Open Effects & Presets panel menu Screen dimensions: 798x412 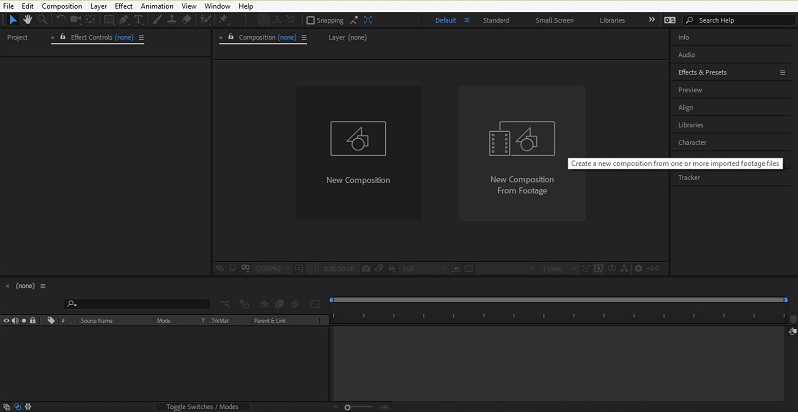782,72
